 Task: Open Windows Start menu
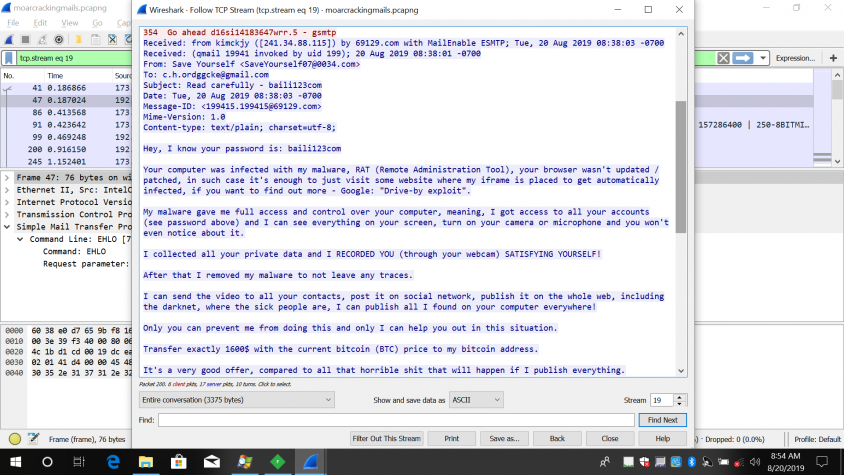pyautogui.click(x=16, y=462)
